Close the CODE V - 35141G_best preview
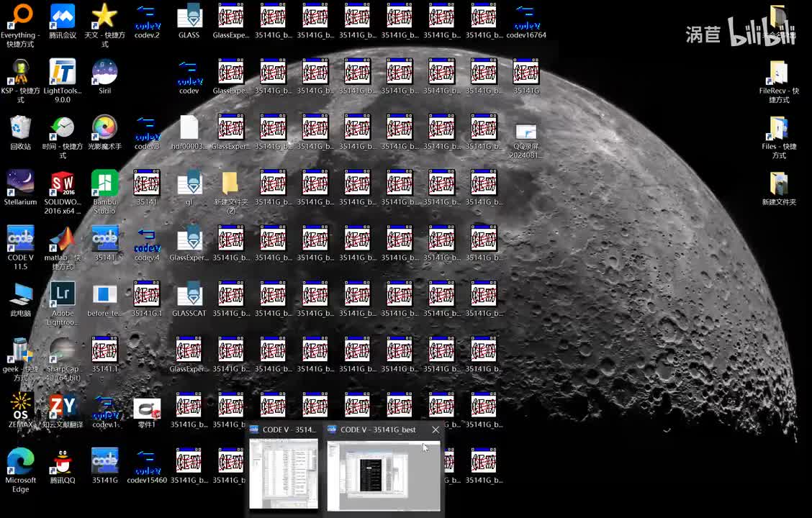812x518 pixels. click(x=436, y=430)
